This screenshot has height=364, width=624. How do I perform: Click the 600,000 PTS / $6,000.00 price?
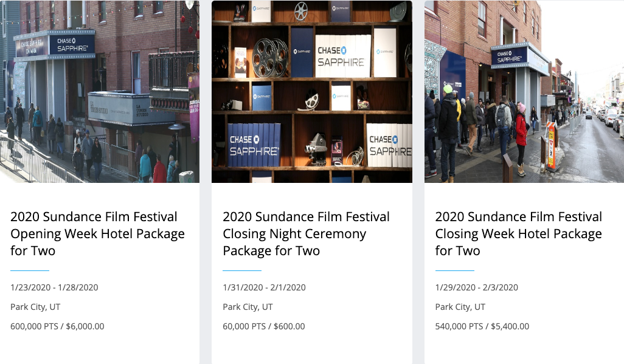pyautogui.click(x=57, y=326)
